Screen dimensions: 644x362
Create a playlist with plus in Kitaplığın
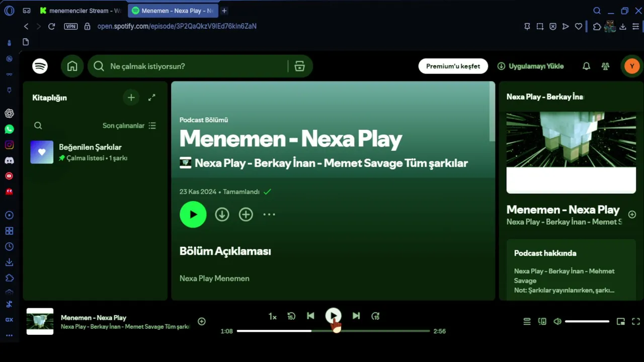[x=131, y=98]
